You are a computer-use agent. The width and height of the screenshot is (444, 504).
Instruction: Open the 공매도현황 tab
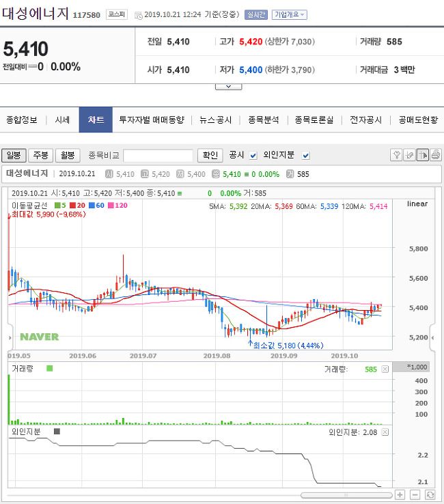418,120
